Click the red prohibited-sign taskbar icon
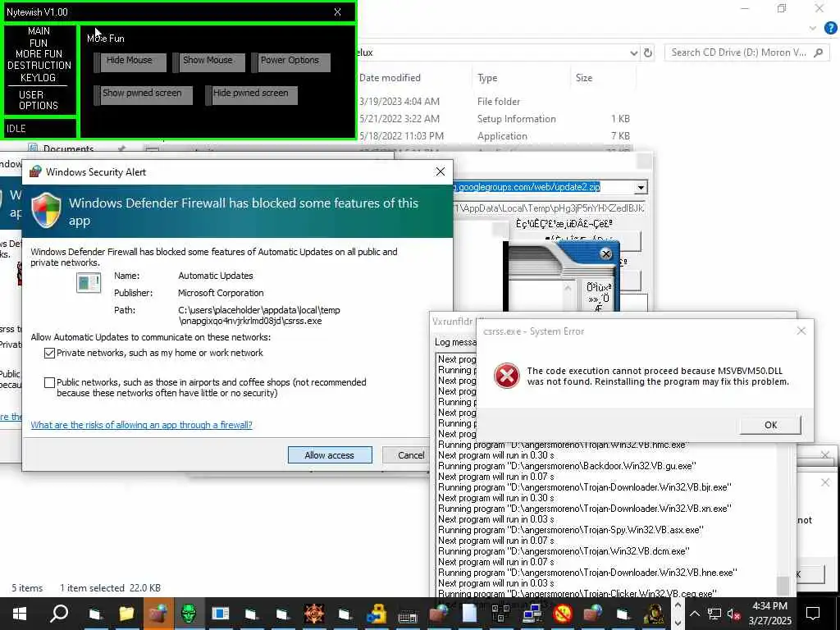Viewport: 840px width, 630px height. pos(563,614)
